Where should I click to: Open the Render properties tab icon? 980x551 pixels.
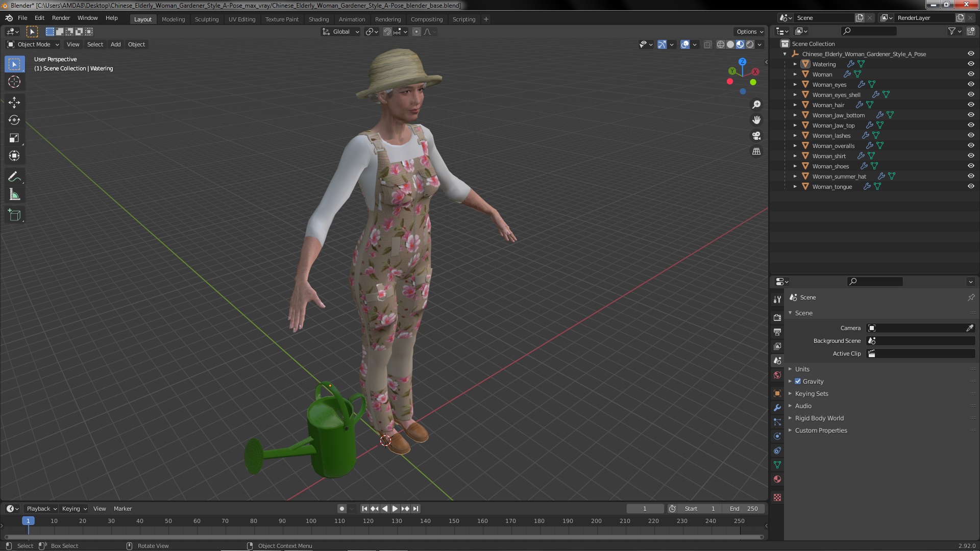[x=777, y=317]
